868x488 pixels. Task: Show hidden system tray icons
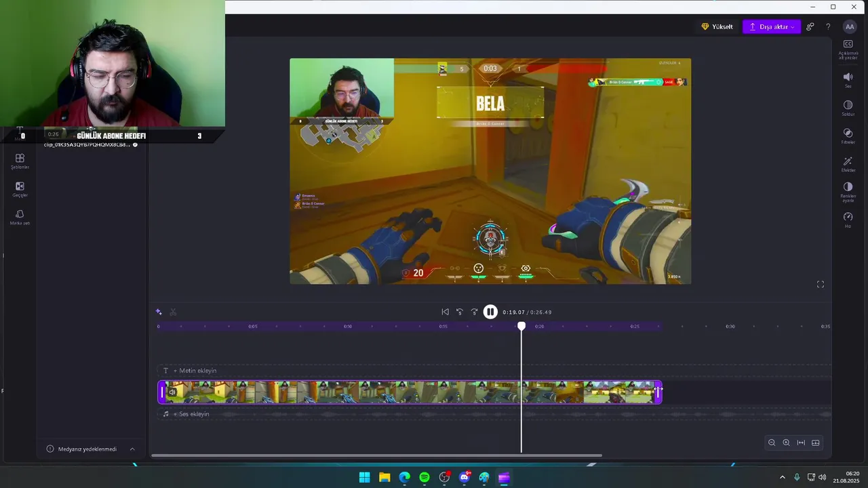[x=782, y=478]
